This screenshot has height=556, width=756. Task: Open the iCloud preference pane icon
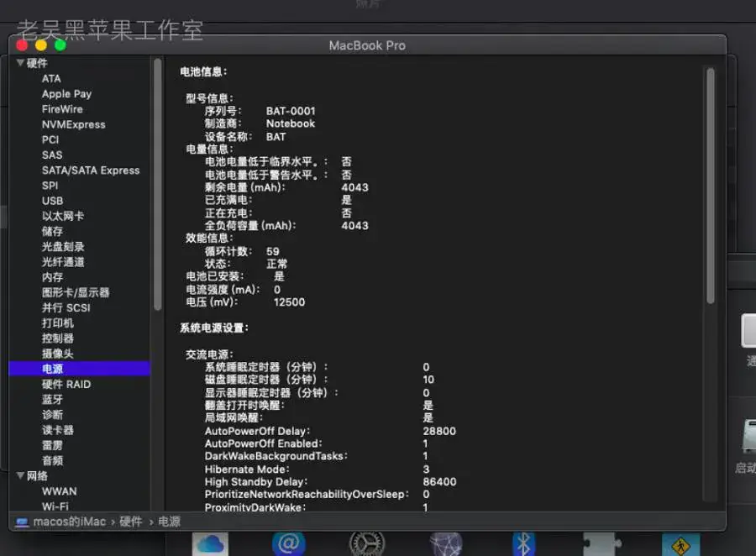(x=210, y=544)
